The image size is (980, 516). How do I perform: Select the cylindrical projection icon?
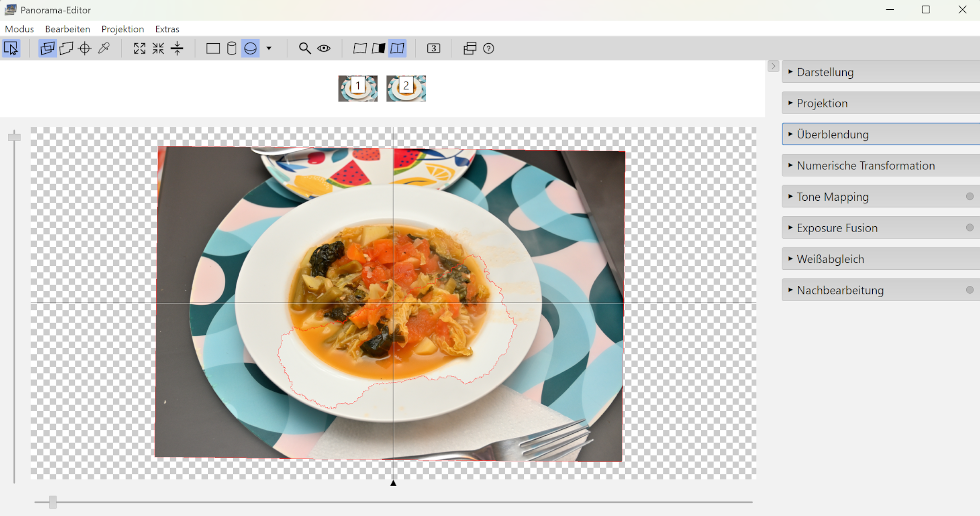pyautogui.click(x=232, y=48)
